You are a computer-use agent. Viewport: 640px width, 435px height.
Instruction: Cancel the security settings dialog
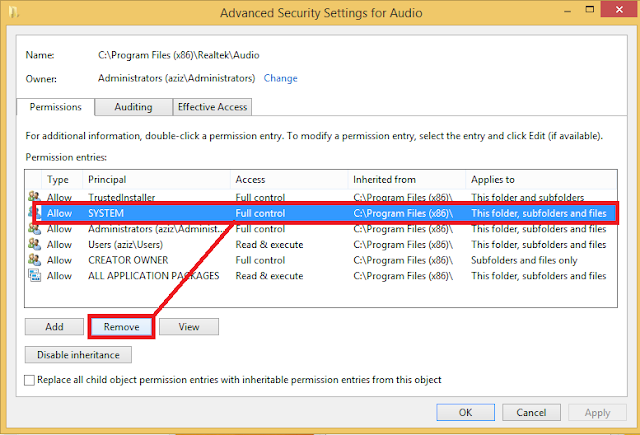tap(531, 412)
